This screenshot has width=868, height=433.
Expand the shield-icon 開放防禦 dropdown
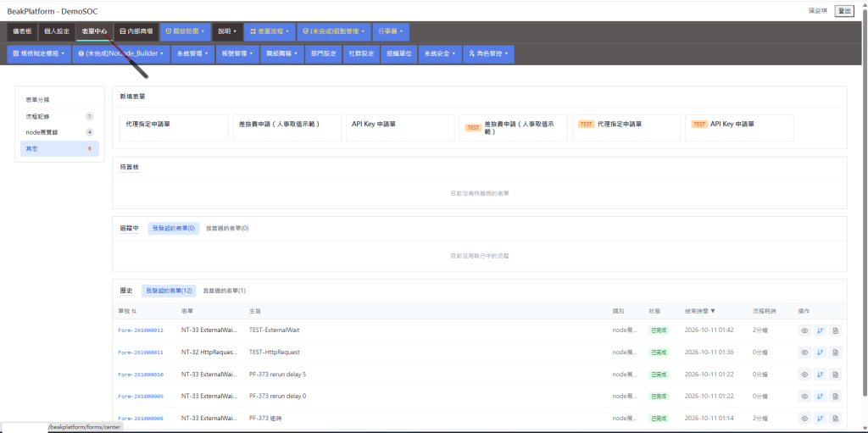point(185,31)
